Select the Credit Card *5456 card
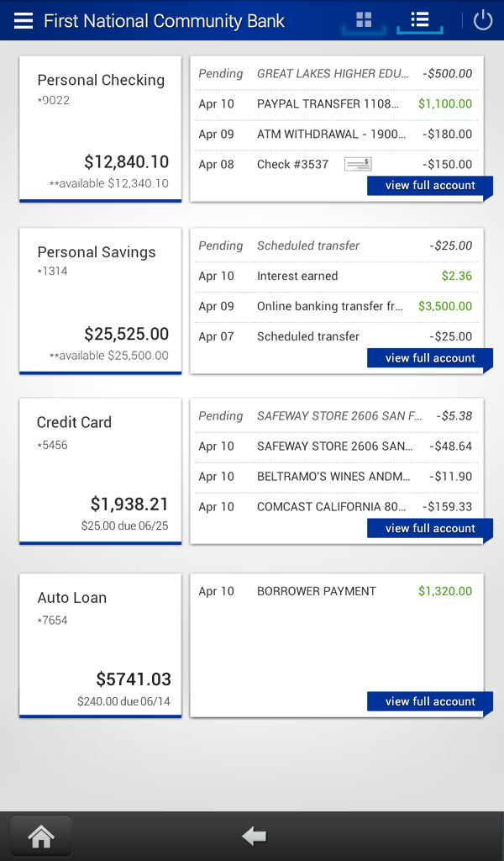The height and width of the screenshot is (861, 504). click(100, 471)
